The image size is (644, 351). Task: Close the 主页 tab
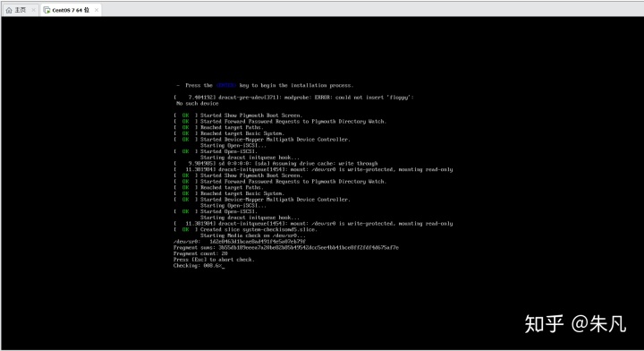tap(34, 10)
